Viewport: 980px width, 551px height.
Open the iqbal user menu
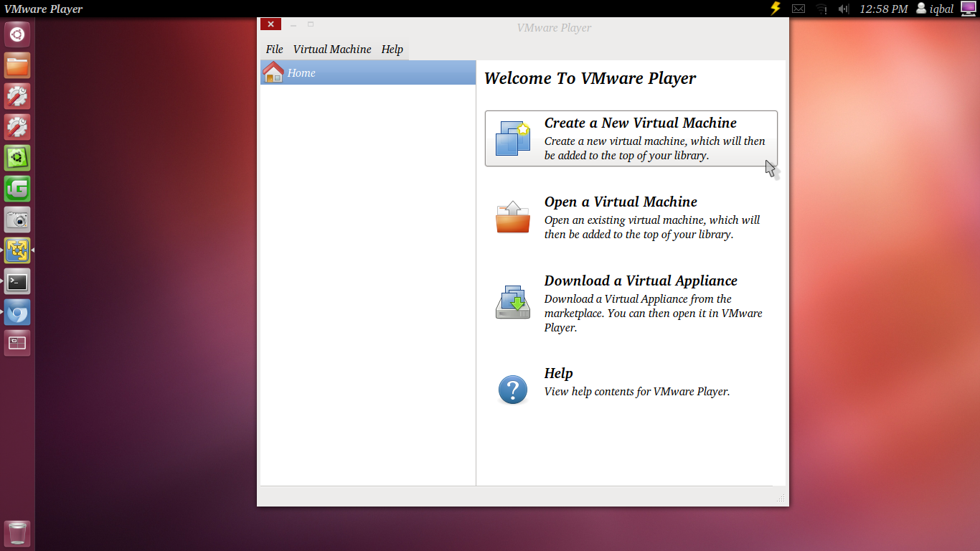(935, 9)
